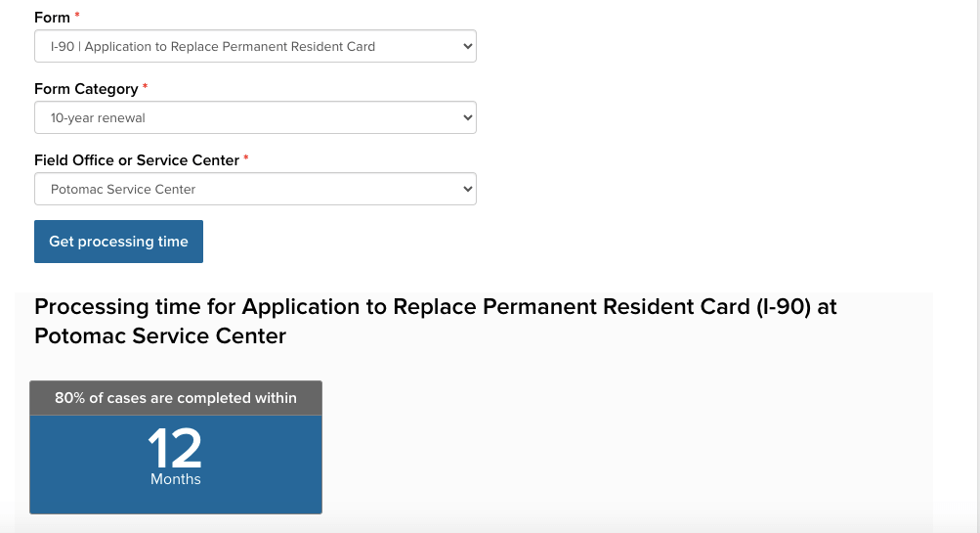The image size is (980, 533).
Task: Click the chevron arrow on the Service Center select
Action: (466, 189)
